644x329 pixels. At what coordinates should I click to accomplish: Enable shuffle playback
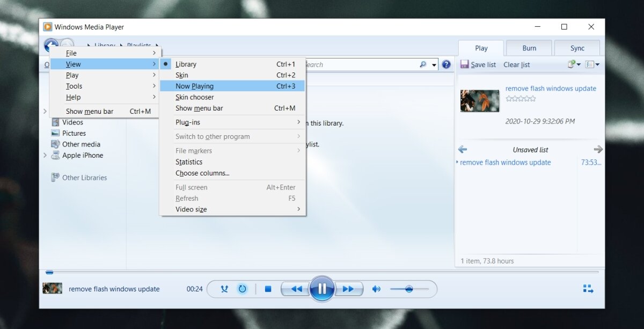point(224,289)
